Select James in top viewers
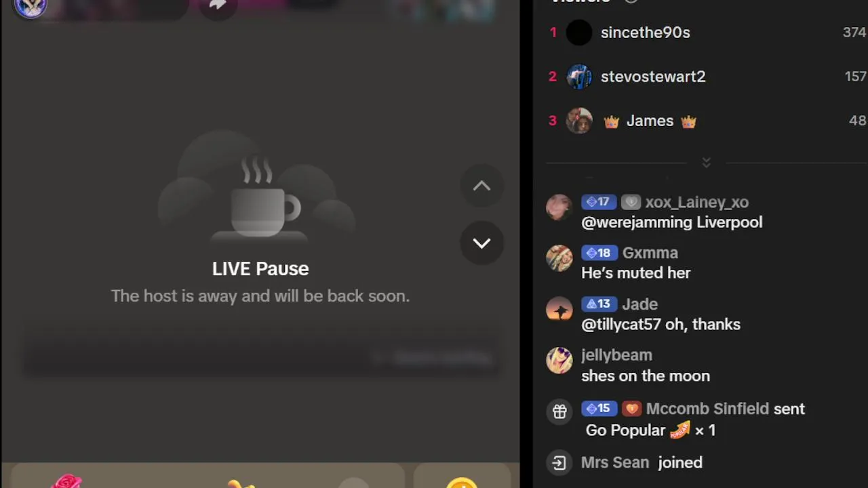 [x=650, y=121]
